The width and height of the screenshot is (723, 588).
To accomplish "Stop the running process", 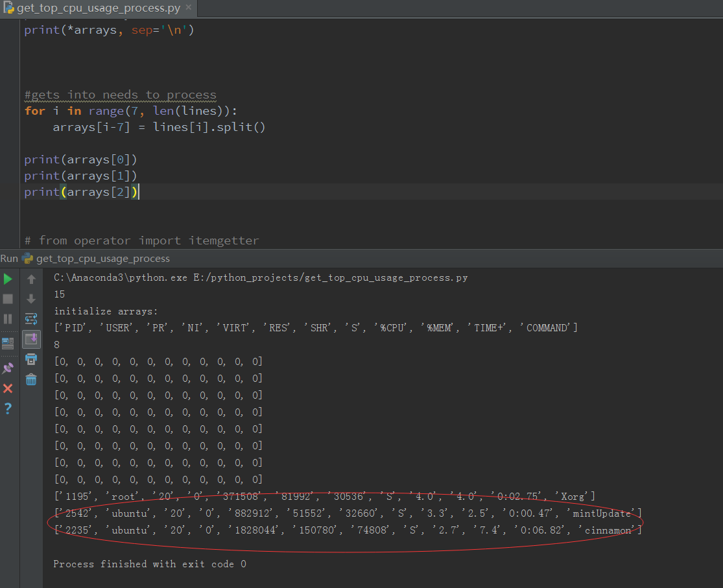I will (8, 299).
